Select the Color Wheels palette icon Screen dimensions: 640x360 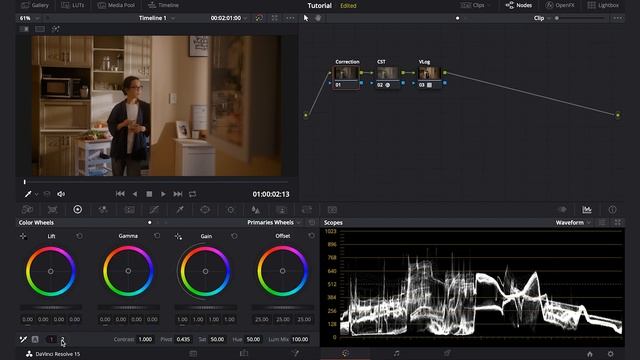click(78, 209)
